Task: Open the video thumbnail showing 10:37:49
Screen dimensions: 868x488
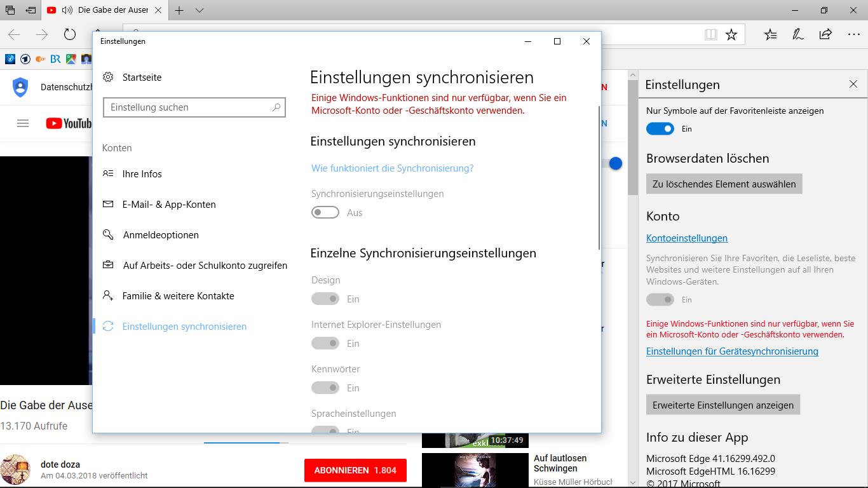Action: click(x=475, y=439)
